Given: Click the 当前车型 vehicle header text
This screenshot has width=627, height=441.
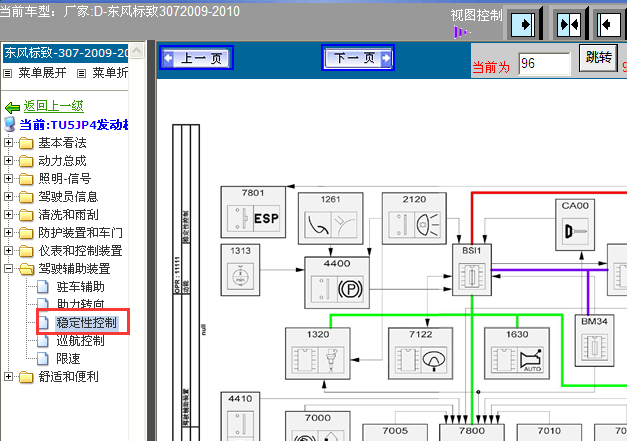Looking at the screenshot, I should (120, 11).
